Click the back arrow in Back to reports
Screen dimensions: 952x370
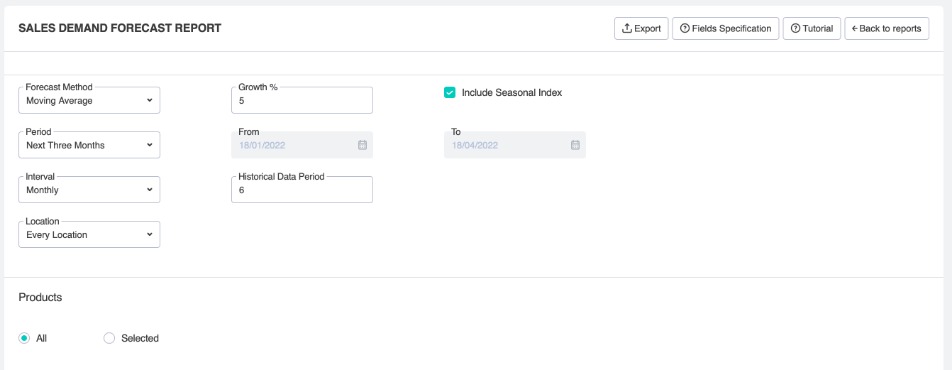[x=855, y=29]
